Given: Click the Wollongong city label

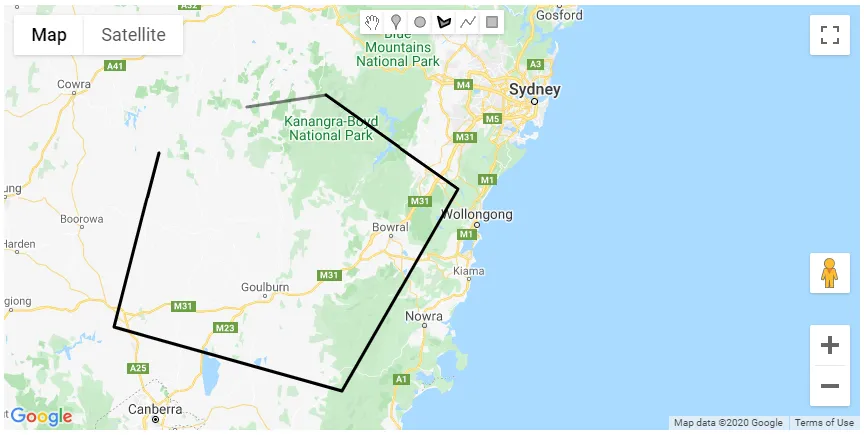Looking at the screenshot, I should point(477,214).
